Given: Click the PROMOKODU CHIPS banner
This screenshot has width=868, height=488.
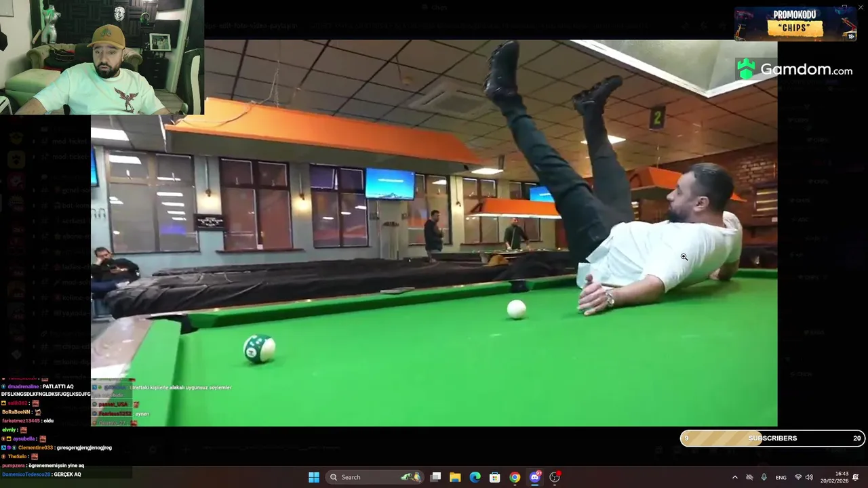Looking at the screenshot, I should tap(795, 24).
